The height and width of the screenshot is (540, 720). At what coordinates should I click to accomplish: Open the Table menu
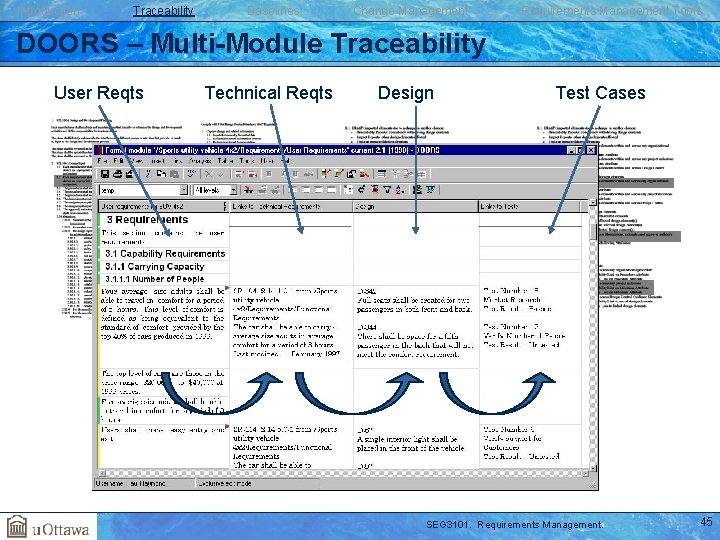[x=225, y=161]
